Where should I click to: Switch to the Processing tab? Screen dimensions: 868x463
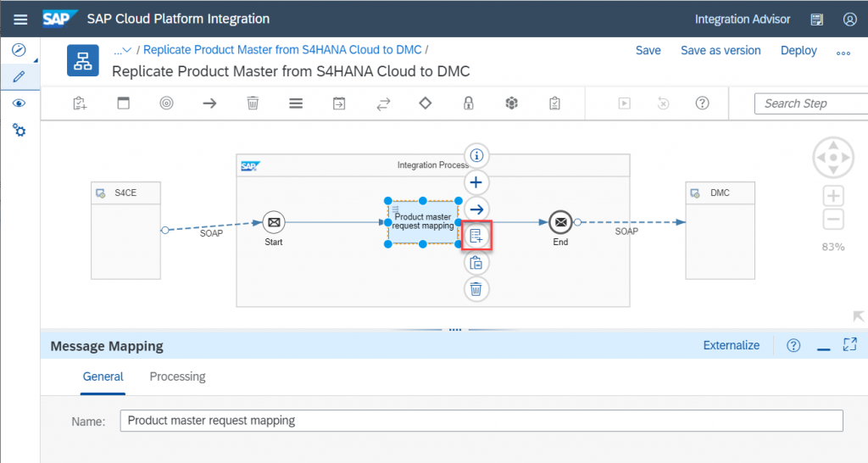178,377
